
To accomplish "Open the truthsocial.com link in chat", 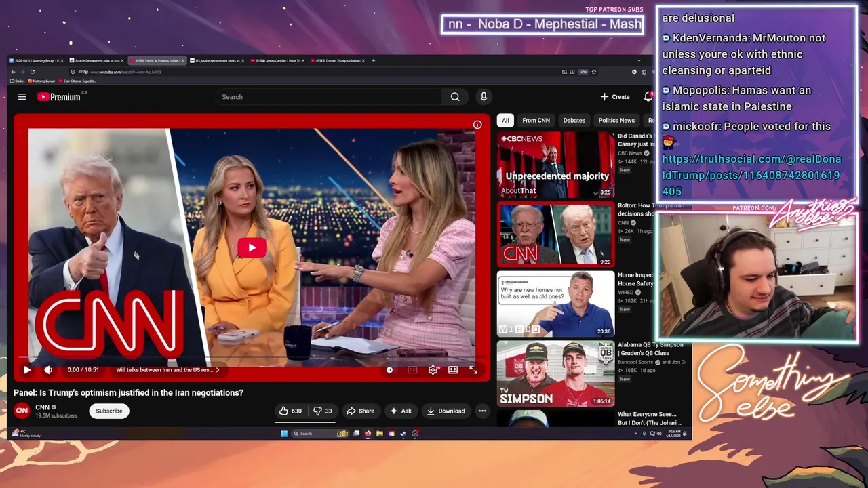I will coord(751,175).
